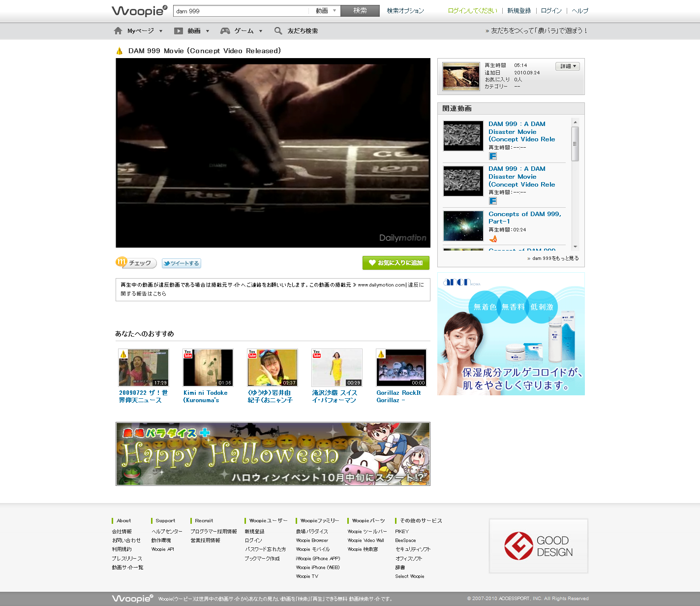Expand the 詳細 details dropdown
Viewport: 700px width, 606px height.
point(568,66)
